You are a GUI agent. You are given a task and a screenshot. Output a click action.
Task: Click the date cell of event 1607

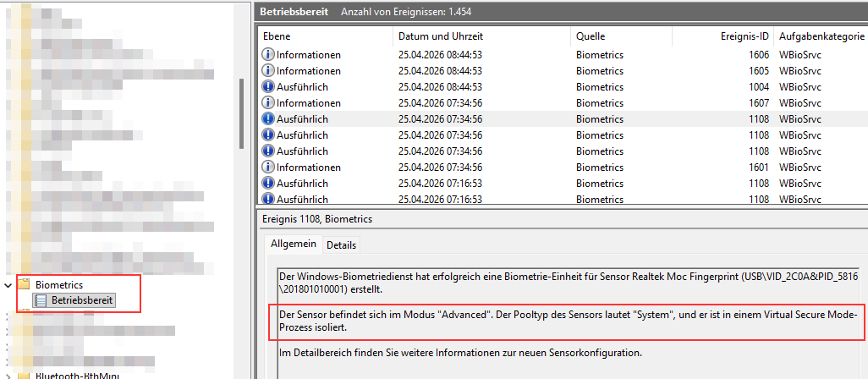(440, 103)
